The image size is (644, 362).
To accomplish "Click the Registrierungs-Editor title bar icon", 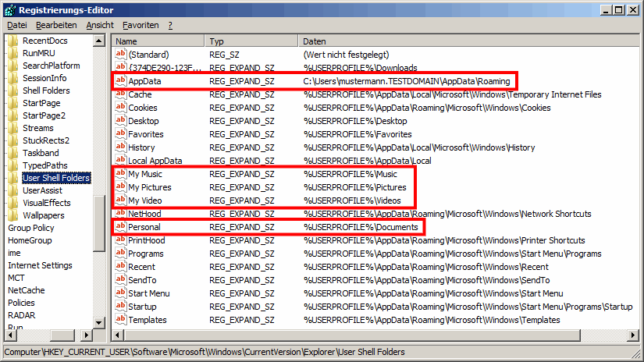I will 9,9.
